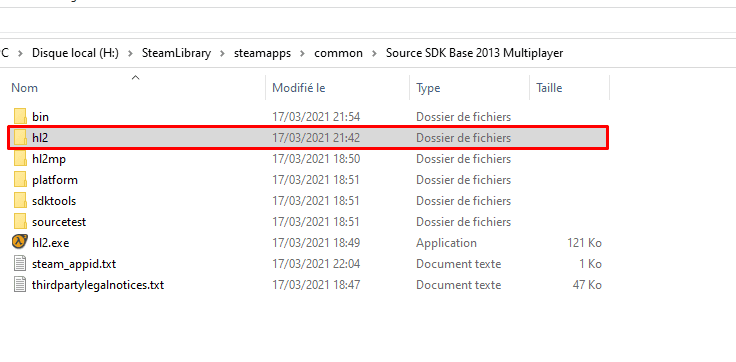Click the 121 Ko size of hl2.exe
The width and height of the screenshot is (736, 362).
[584, 243]
